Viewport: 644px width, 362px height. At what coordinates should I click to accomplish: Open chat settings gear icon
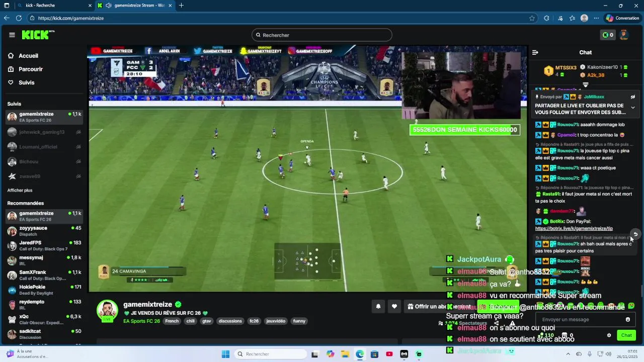(609, 335)
